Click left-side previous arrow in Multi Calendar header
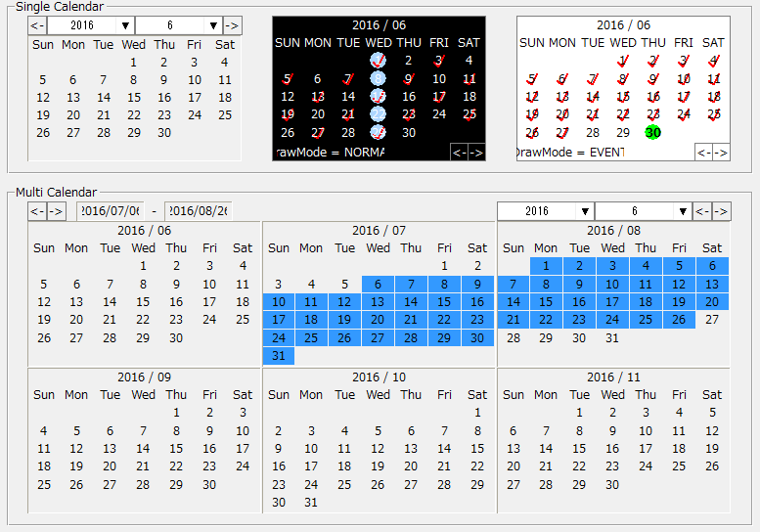This screenshot has width=760, height=532. pos(37,211)
